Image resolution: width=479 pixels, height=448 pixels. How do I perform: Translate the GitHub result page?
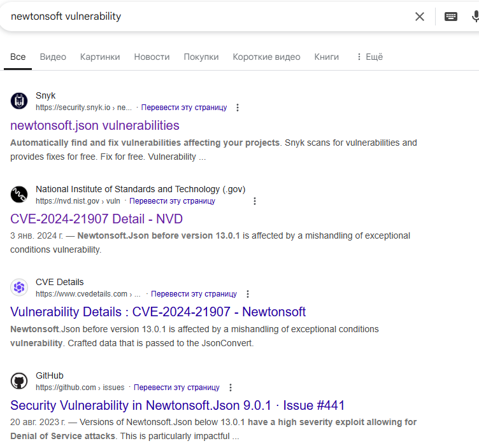point(176,388)
